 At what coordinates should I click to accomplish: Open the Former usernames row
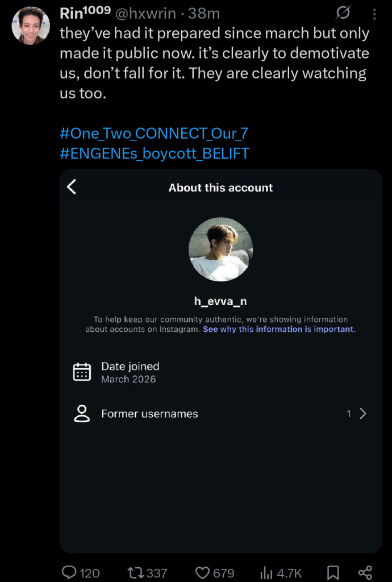(149, 414)
